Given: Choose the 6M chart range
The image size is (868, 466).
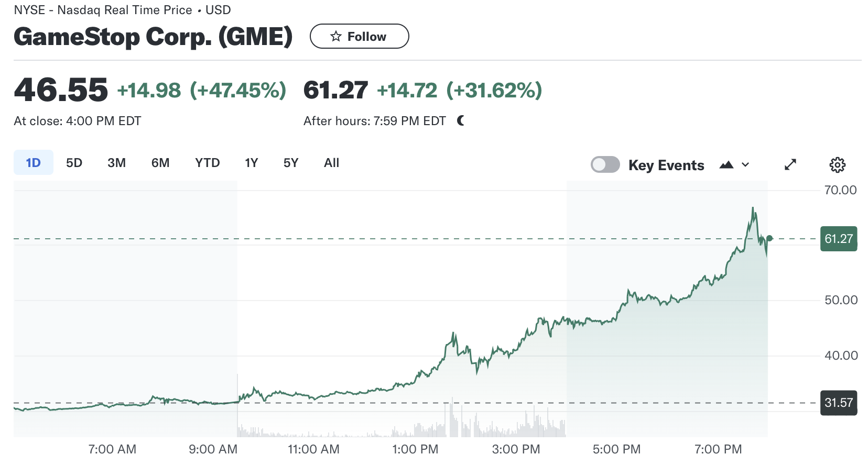Looking at the screenshot, I should click(x=160, y=162).
